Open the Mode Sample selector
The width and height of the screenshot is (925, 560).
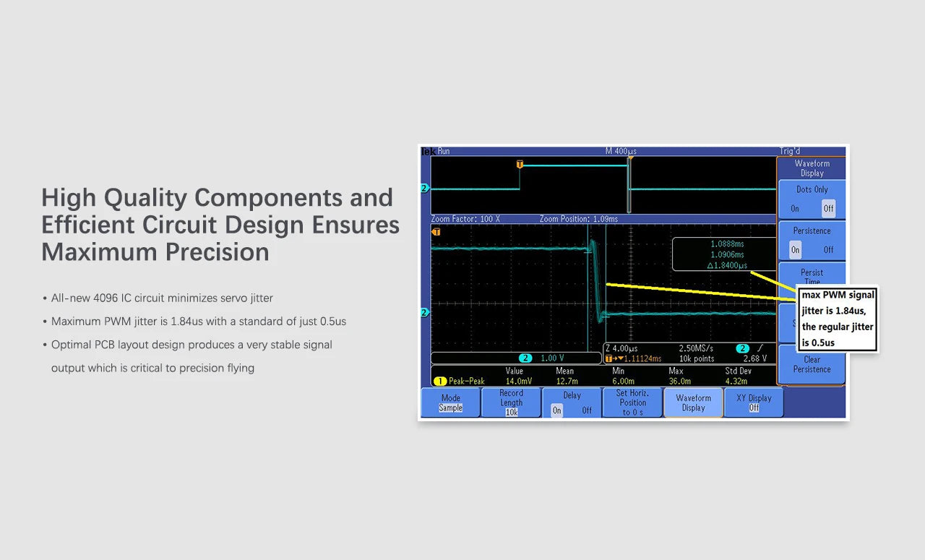click(x=449, y=402)
